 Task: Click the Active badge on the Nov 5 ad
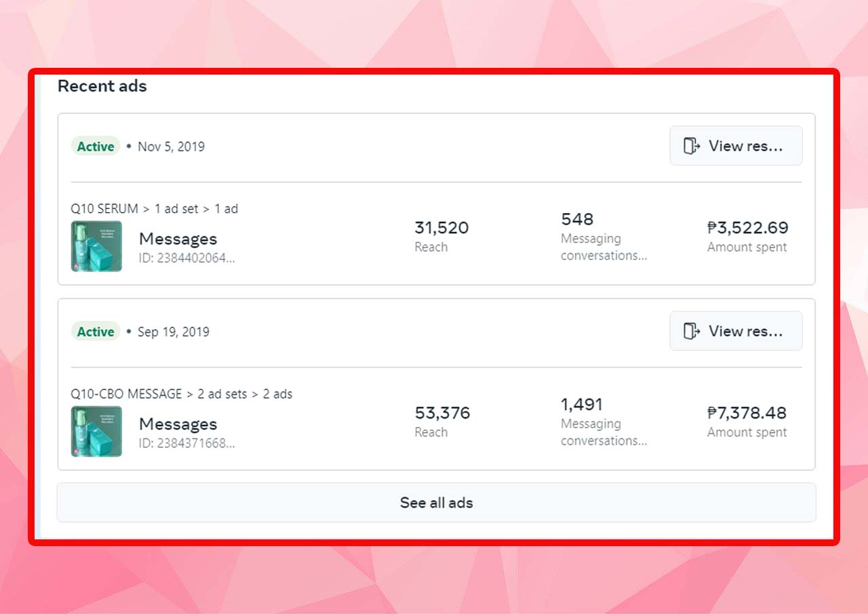(96, 147)
